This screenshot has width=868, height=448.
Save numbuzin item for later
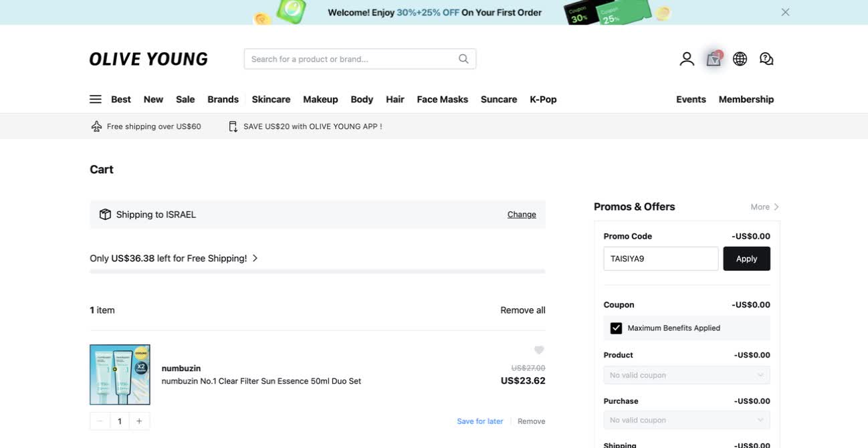(480, 421)
